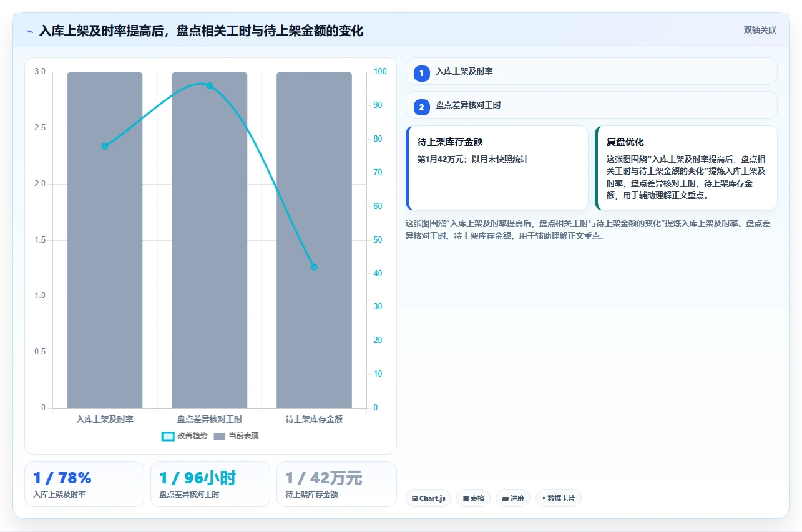Click x-axis label 盘点差异核对工时
Image resolution: width=802 pixels, height=532 pixels.
pyautogui.click(x=210, y=419)
